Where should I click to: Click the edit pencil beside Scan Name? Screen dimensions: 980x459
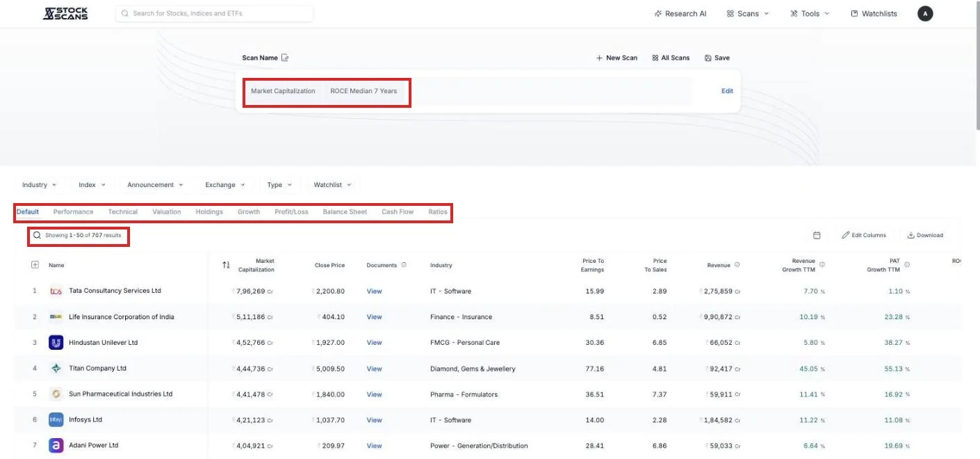(x=285, y=58)
